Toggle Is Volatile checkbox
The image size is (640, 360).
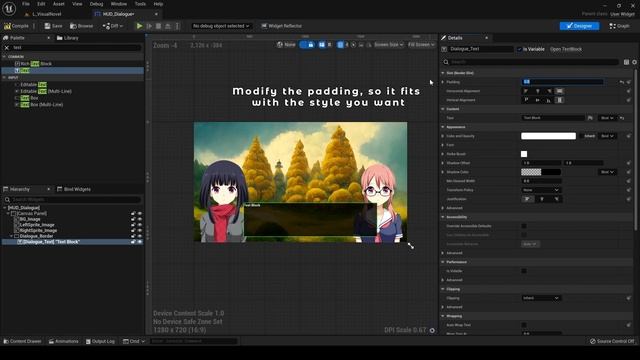point(524,271)
